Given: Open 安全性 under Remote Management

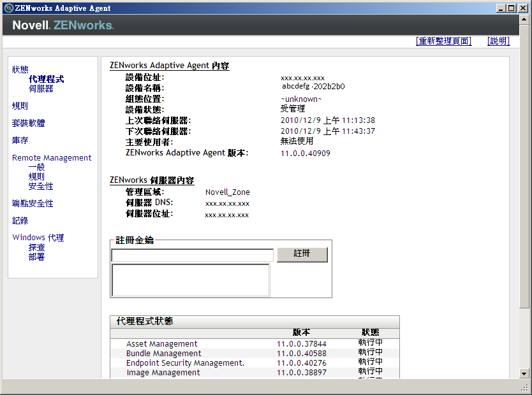Looking at the screenshot, I should tap(41, 186).
